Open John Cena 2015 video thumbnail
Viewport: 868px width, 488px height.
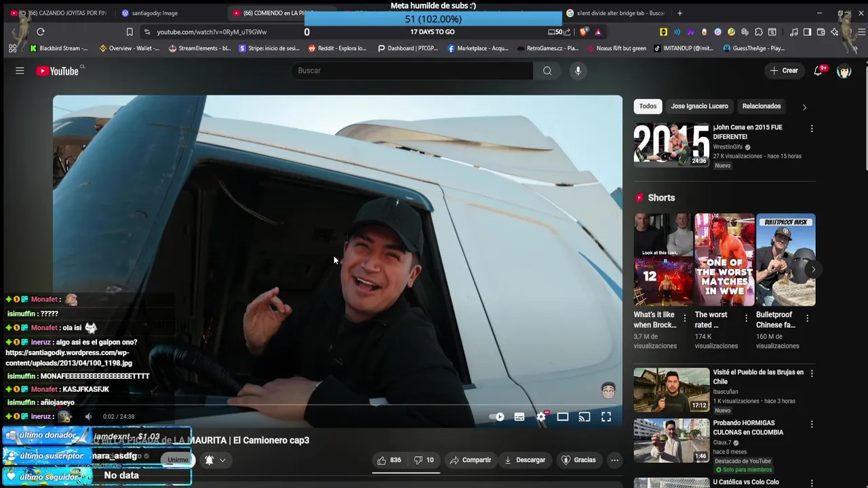tap(671, 144)
